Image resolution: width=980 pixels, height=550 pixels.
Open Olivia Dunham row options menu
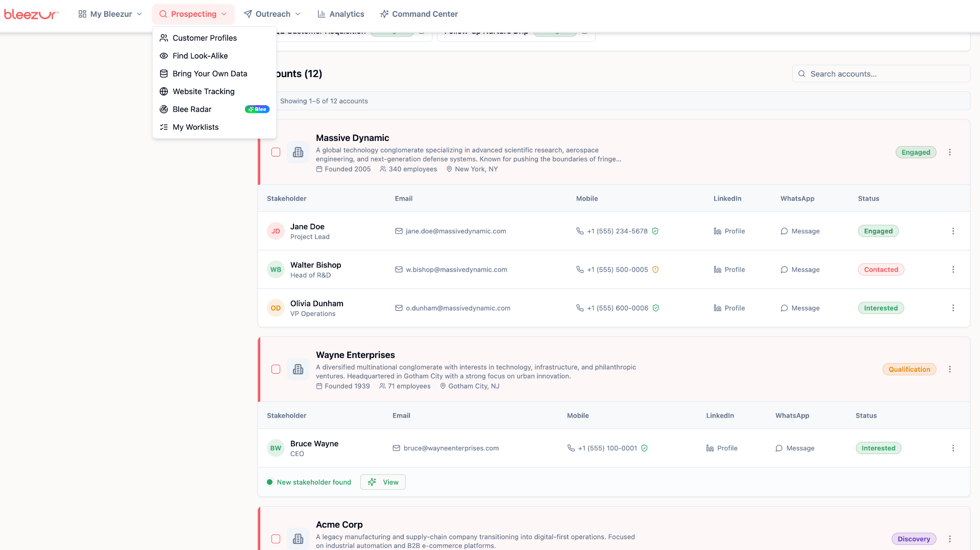click(953, 308)
